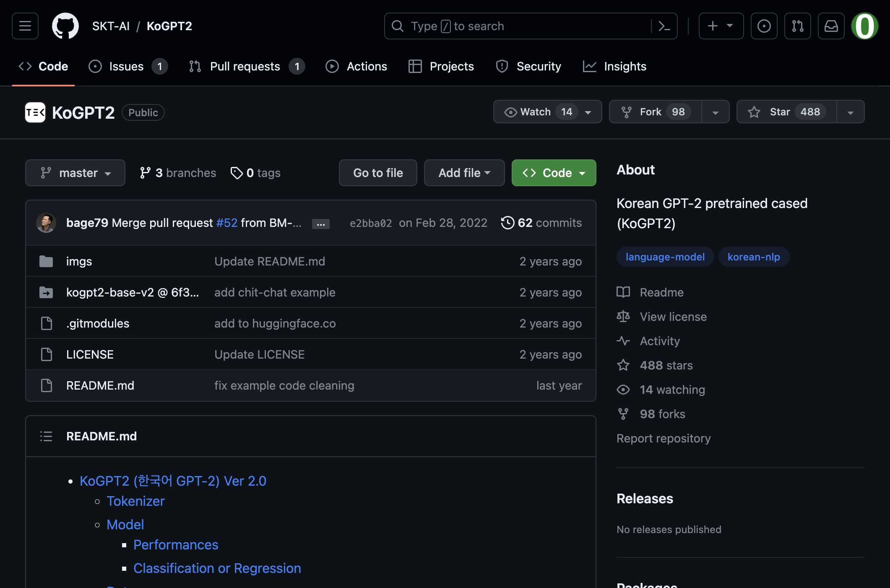
Task: Open commit hash e2bba02
Action: click(x=371, y=223)
